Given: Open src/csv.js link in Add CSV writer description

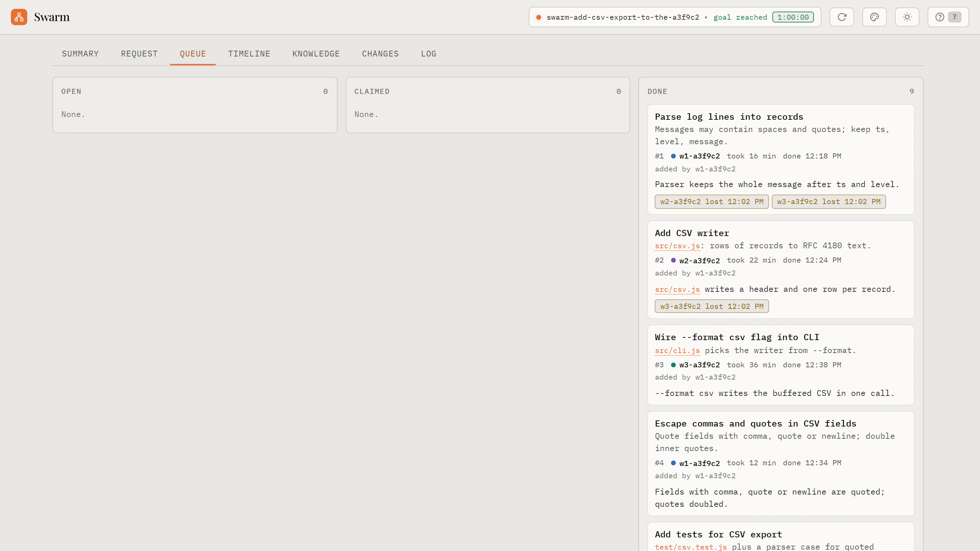Looking at the screenshot, I should click(677, 246).
